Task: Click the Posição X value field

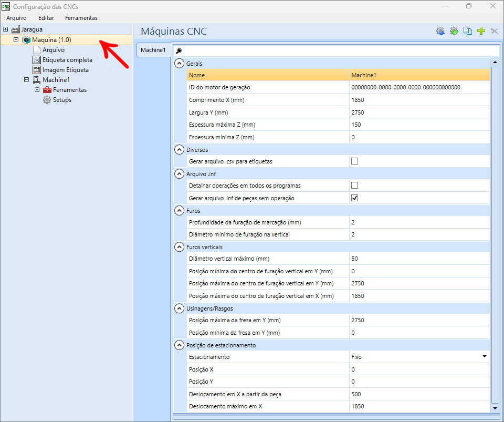Action: (419, 369)
